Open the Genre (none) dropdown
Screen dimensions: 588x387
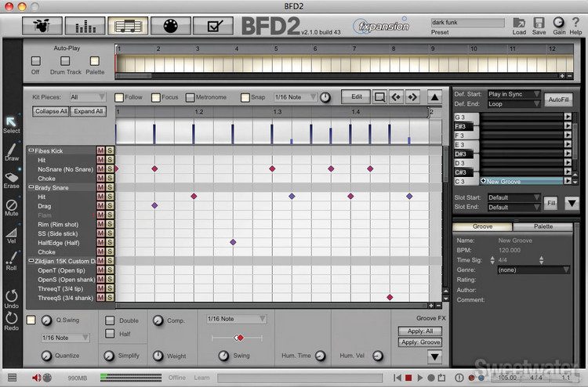pos(534,269)
